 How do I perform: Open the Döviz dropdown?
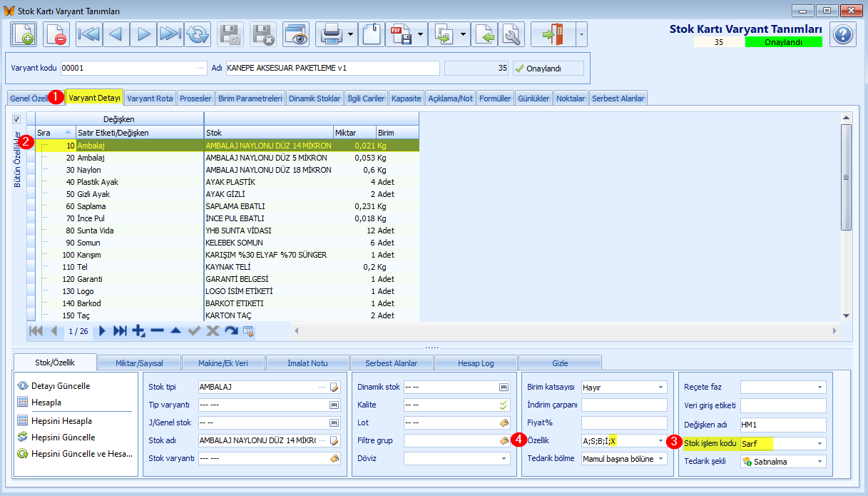[504, 458]
